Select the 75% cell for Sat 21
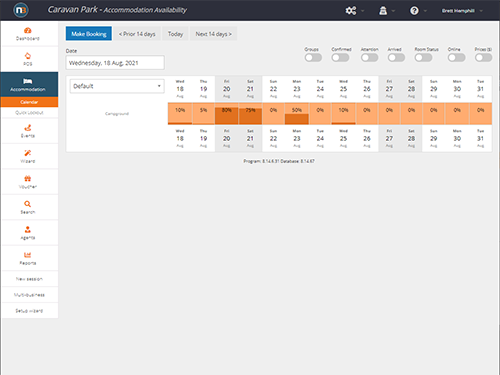The width and height of the screenshot is (500, 375). click(x=250, y=114)
